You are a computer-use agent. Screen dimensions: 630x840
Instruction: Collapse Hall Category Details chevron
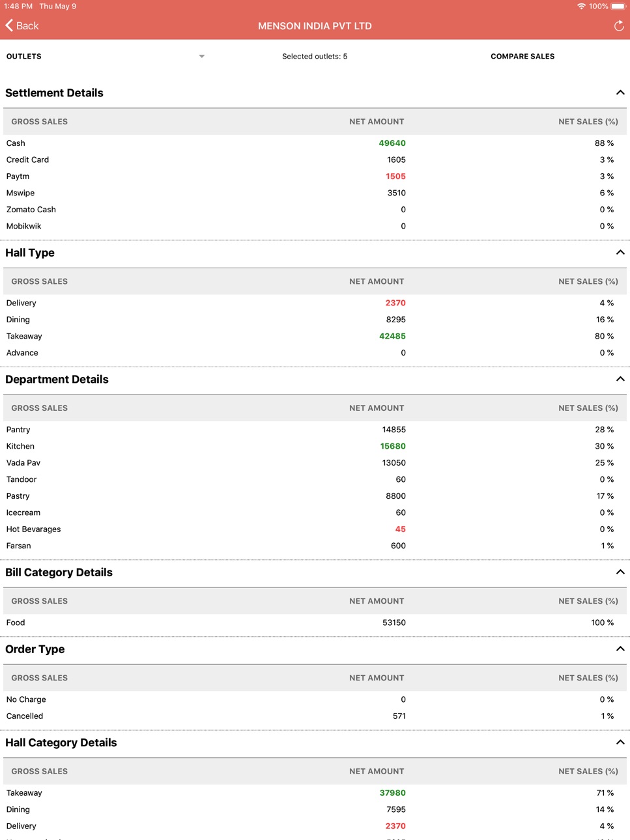[x=620, y=742]
